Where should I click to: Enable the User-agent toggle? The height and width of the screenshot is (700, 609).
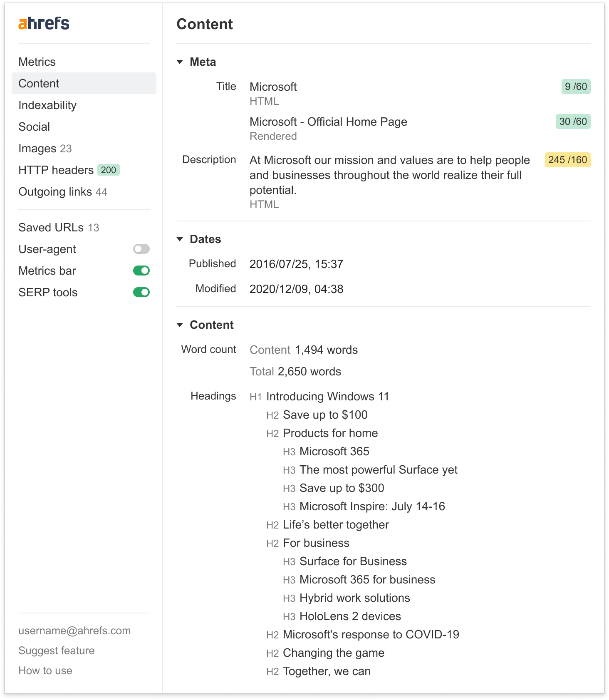pyautogui.click(x=141, y=249)
